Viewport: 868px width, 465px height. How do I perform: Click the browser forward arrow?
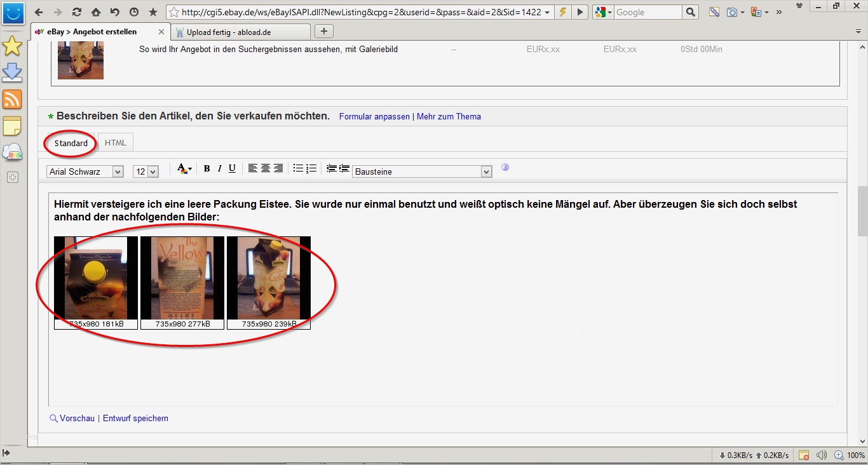[58, 12]
